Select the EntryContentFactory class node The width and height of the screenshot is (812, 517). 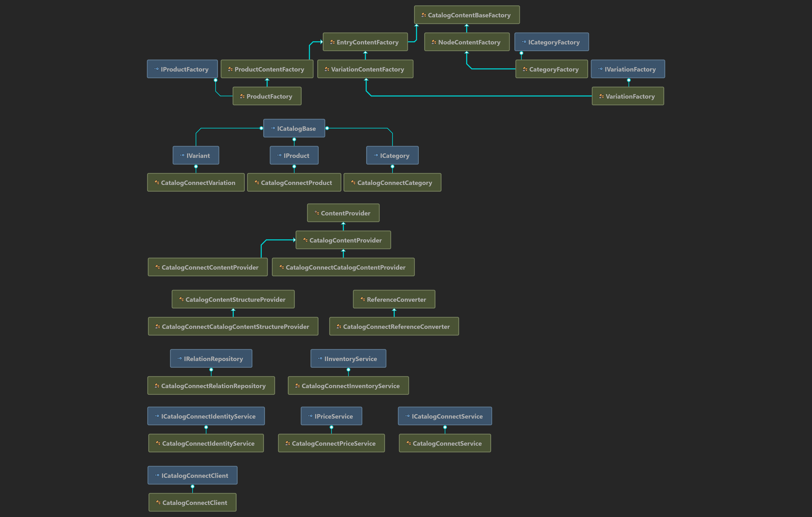365,42
